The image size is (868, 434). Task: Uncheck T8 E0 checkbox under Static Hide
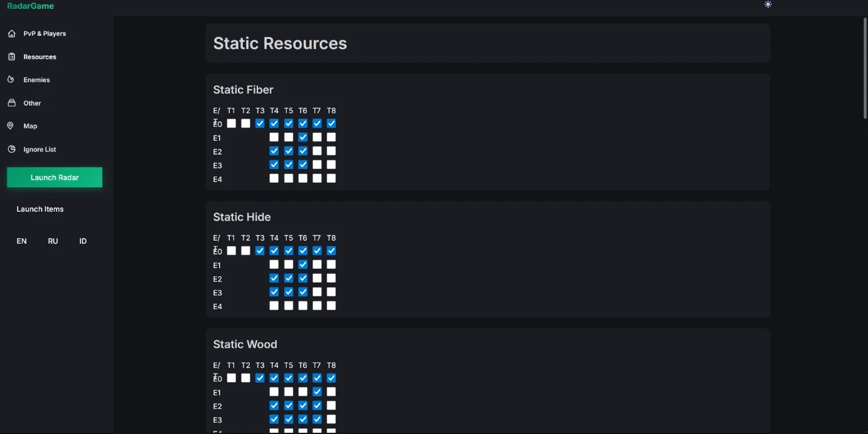point(331,251)
